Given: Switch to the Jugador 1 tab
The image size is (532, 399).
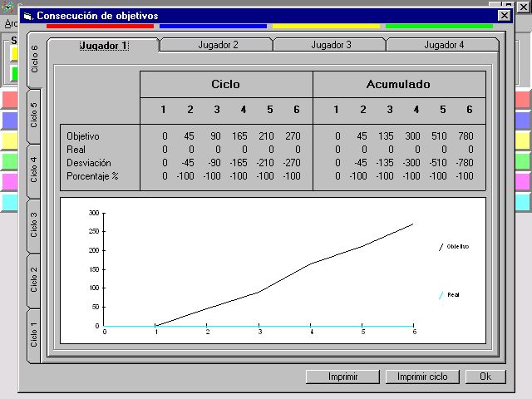Looking at the screenshot, I should tap(103, 45).
